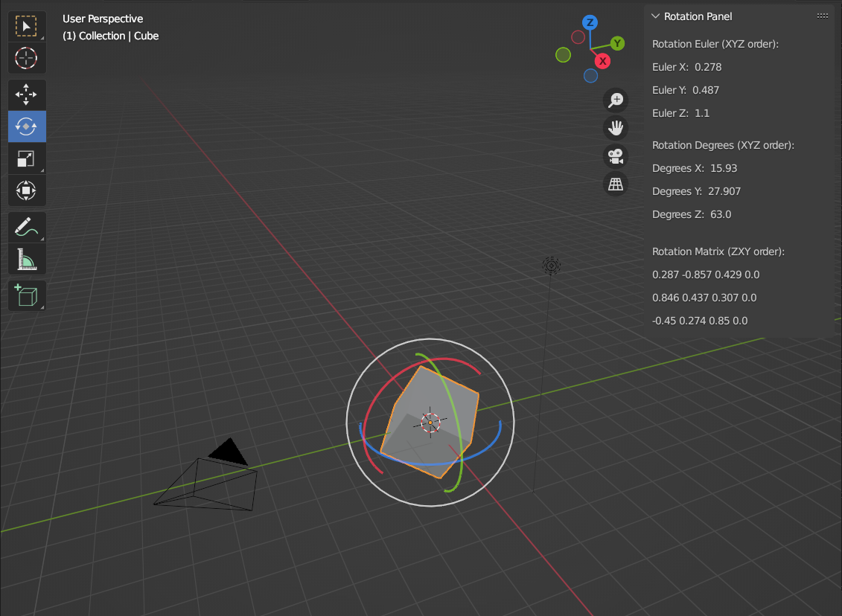Click the (1) Collection | Cube label
842x616 pixels.
coord(111,36)
